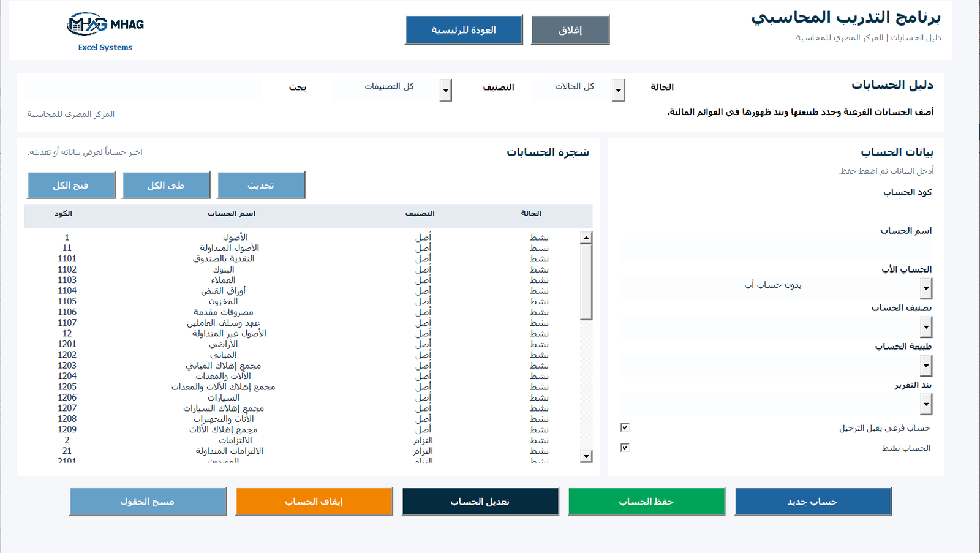The width and height of the screenshot is (980, 553).
Task: Select the الأراضي account row
Action: [303, 344]
